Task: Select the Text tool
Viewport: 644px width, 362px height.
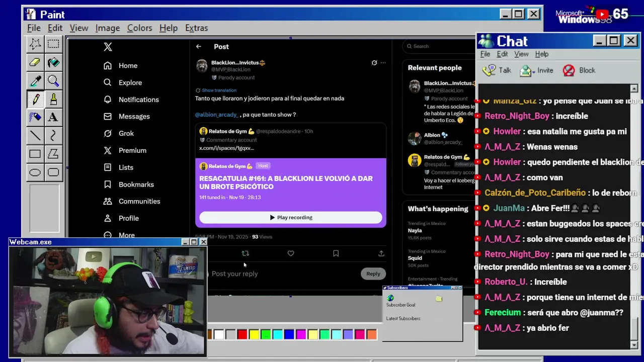Action: pos(53,117)
